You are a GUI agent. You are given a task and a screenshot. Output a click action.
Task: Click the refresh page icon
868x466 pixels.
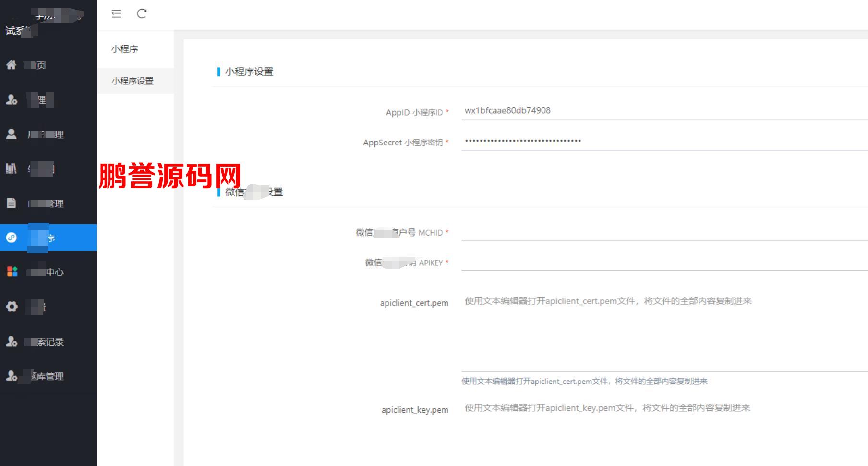(x=142, y=13)
